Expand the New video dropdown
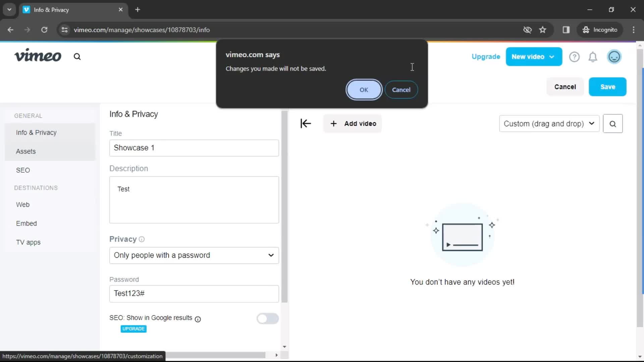 [x=552, y=57]
